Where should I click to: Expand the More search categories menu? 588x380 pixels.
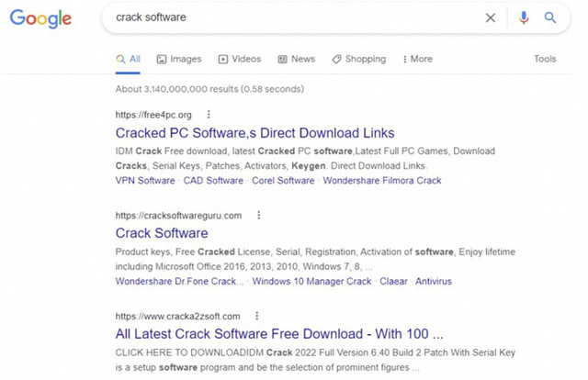416,59
